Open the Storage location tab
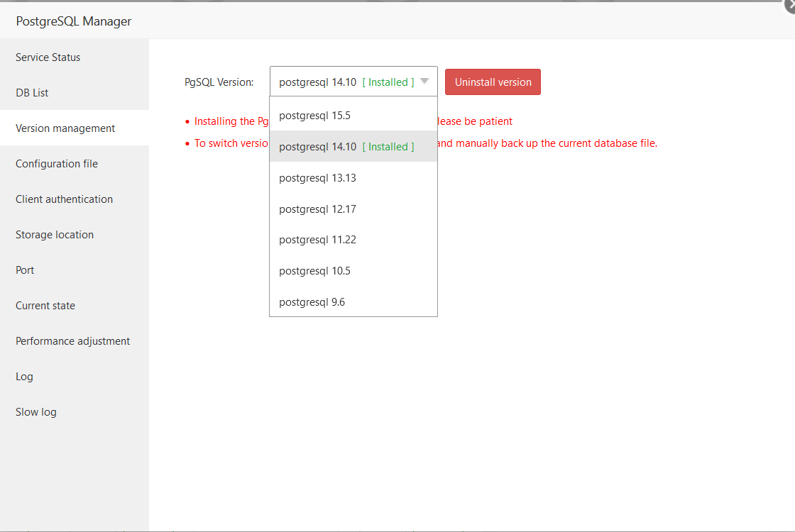Image resolution: width=795 pixels, height=532 pixels. pos(75,235)
